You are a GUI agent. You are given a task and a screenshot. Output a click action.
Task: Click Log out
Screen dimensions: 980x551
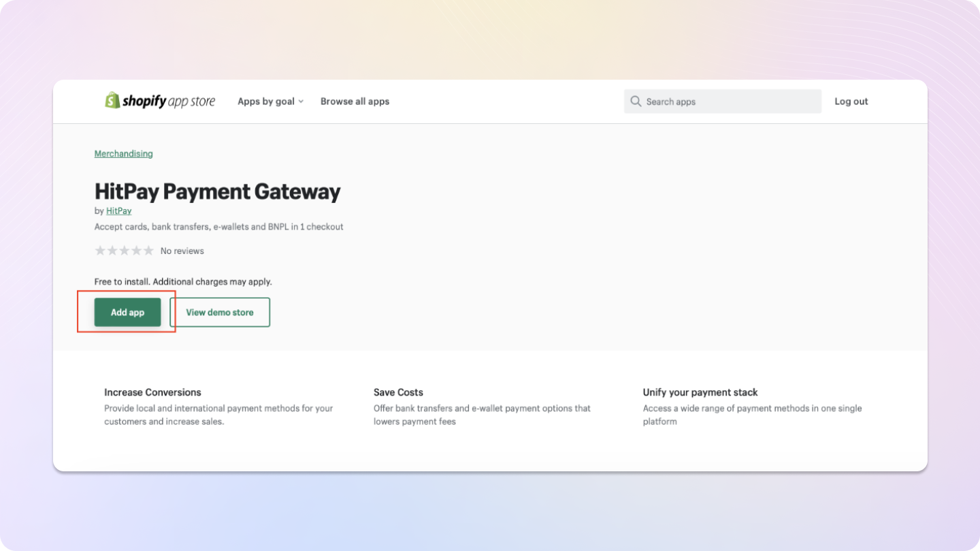851,101
